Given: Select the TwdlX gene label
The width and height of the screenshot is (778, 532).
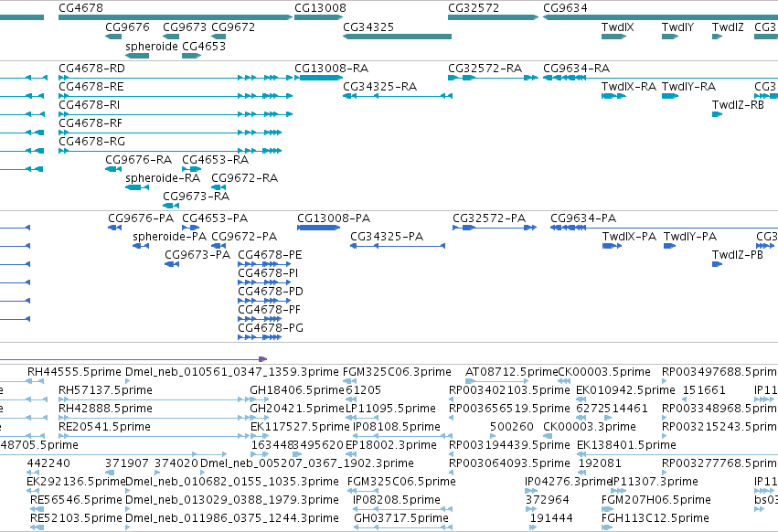Looking at the screenshot, I should (x=618, y=27).
